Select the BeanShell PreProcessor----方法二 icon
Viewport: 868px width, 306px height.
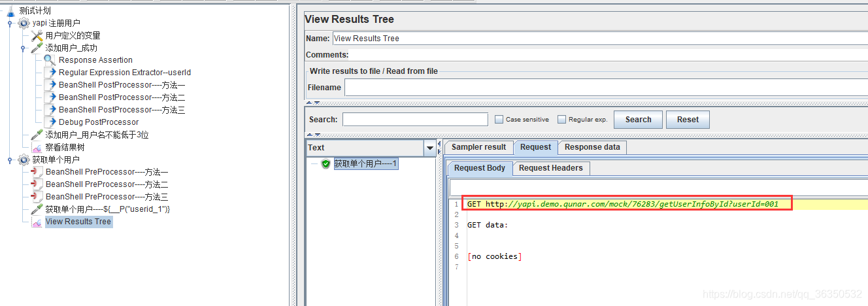pos(37,184)
